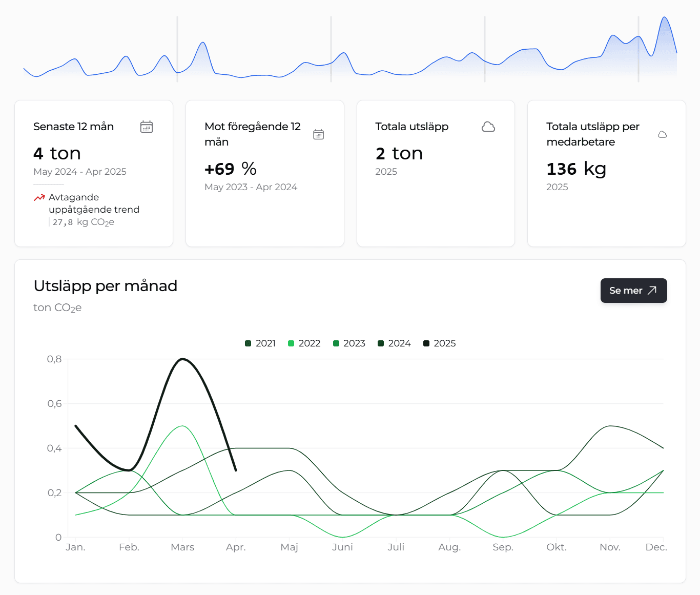Click cloud icon in Totala utsläpp per medarbetare
The height and width of the screenshot is (595, 700).
662,134
